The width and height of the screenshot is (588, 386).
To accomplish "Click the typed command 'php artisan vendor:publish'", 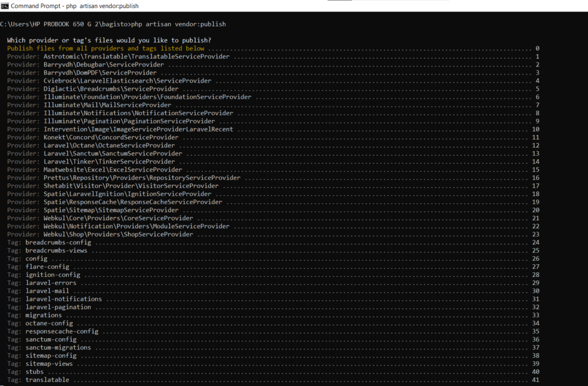I will (x=179, y=24).
